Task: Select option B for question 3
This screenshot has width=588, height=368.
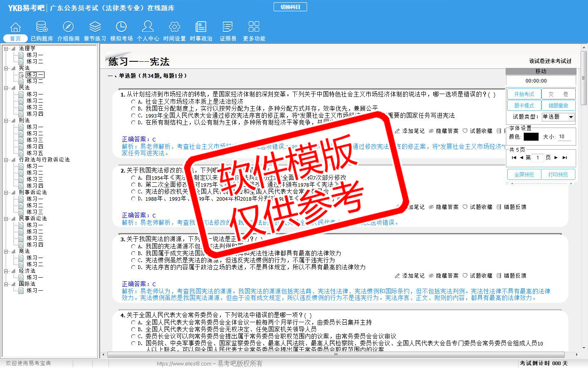Action: pos(133,254)
